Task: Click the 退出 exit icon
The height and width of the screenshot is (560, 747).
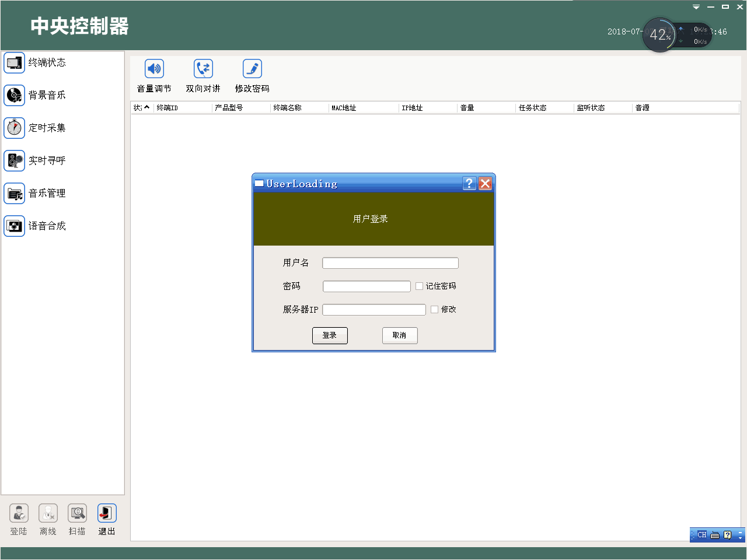Action: click(106, 519)
